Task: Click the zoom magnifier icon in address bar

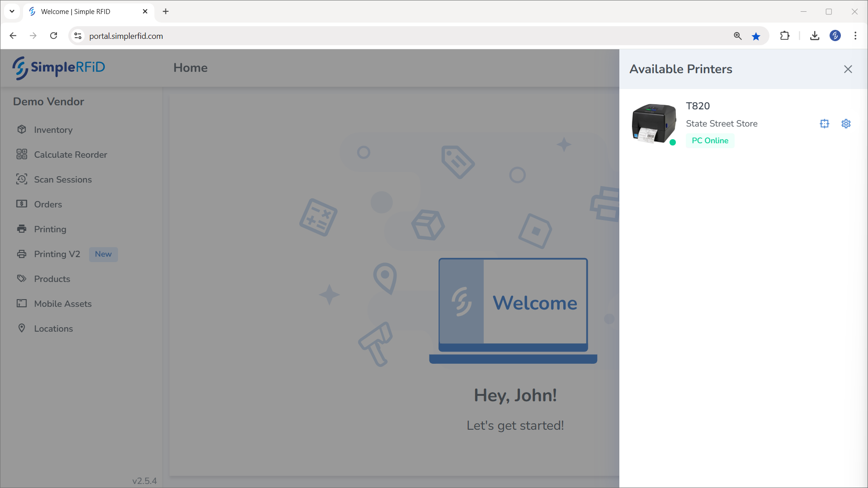Action: tap(737, 36)
